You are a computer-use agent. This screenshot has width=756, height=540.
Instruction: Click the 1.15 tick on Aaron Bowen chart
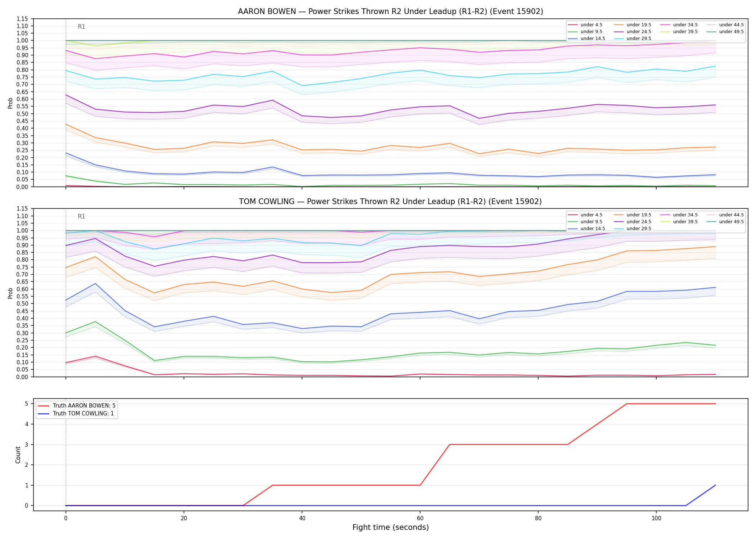coord(22,19)
